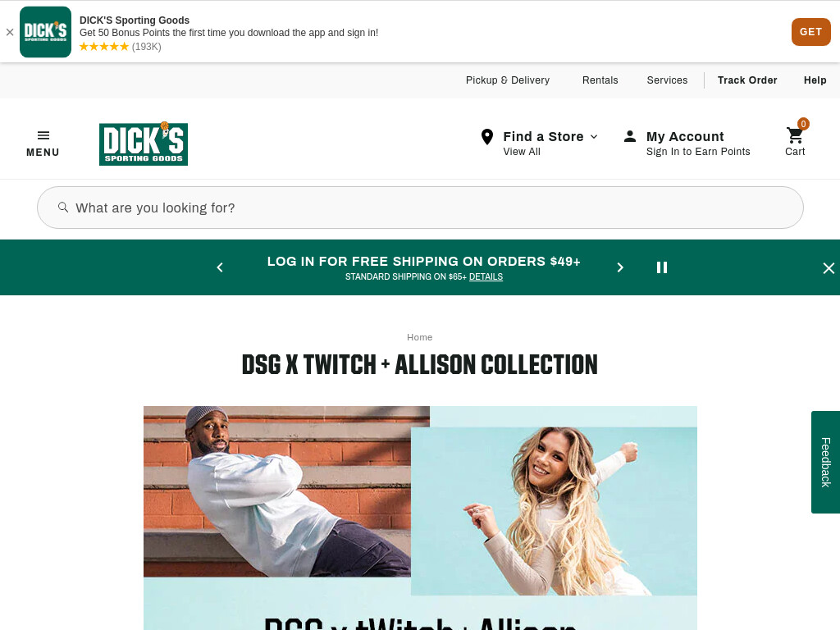Click the DICK'S Sporting Goods logo

144,144
